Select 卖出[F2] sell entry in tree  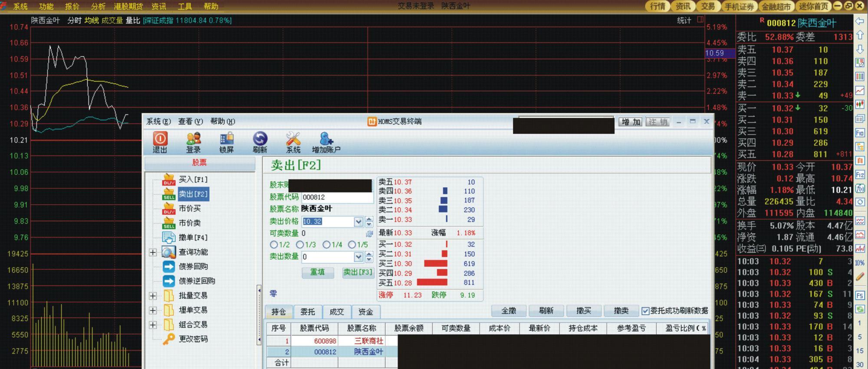[x=185, y=194]
